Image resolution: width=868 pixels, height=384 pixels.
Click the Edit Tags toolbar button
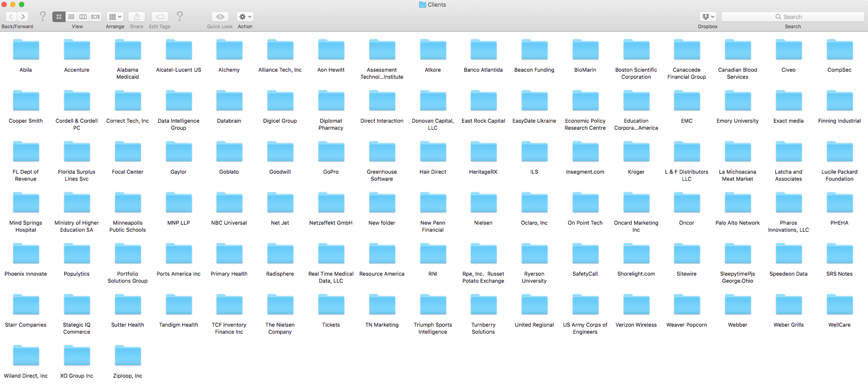coord(160,16)
